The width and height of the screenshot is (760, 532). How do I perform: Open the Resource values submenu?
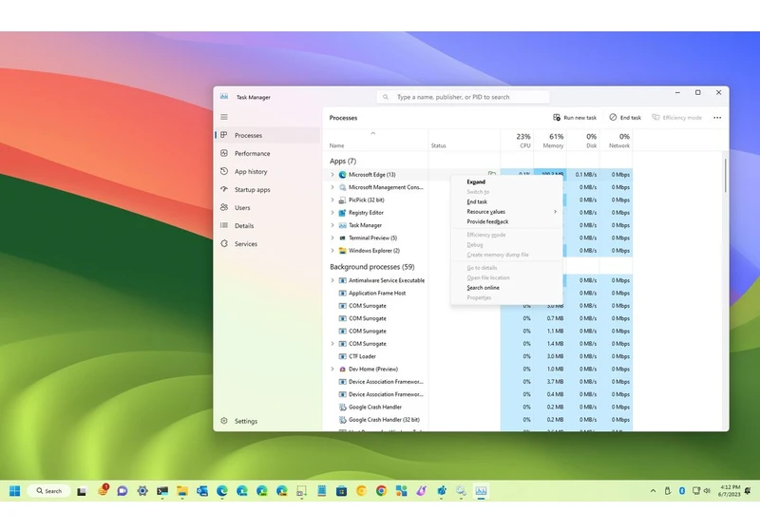[x=506, y=212]
